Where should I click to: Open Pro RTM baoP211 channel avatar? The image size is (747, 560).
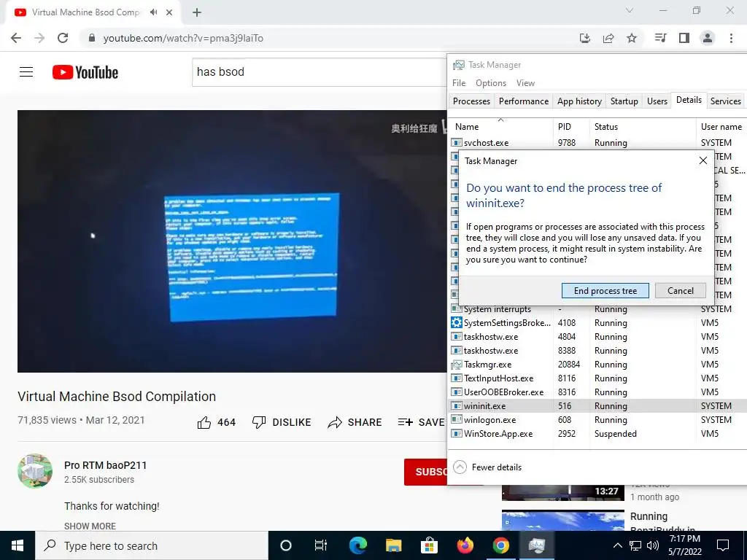(x=35, y=471)
